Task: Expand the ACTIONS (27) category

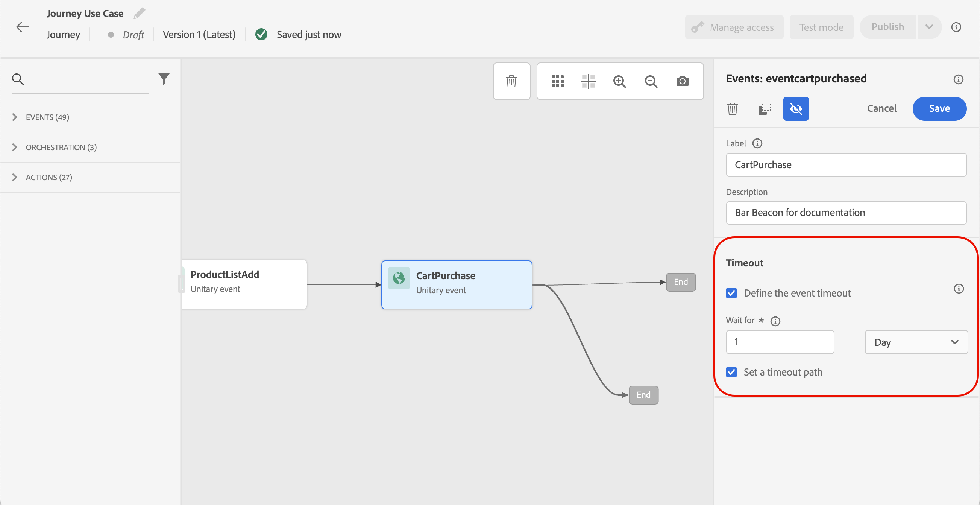Action: pyautogui.click(x=49, y=177)
